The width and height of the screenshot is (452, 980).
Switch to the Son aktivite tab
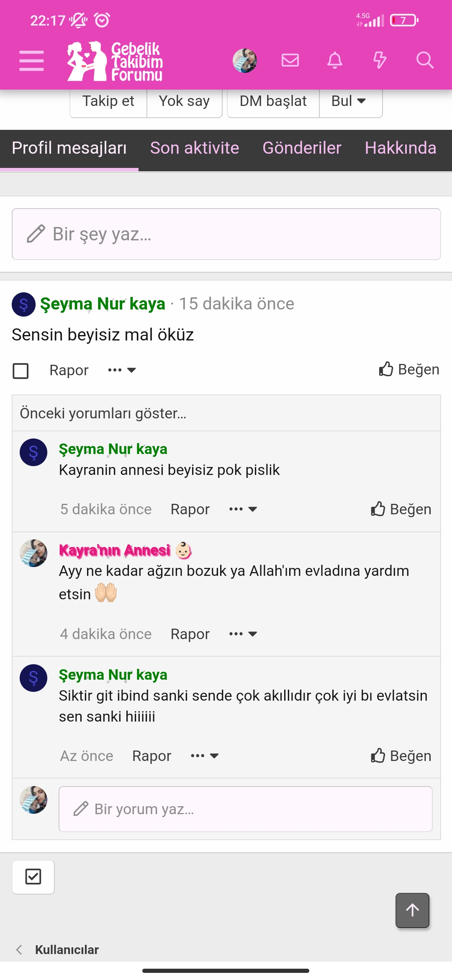[x=195, y=148]
